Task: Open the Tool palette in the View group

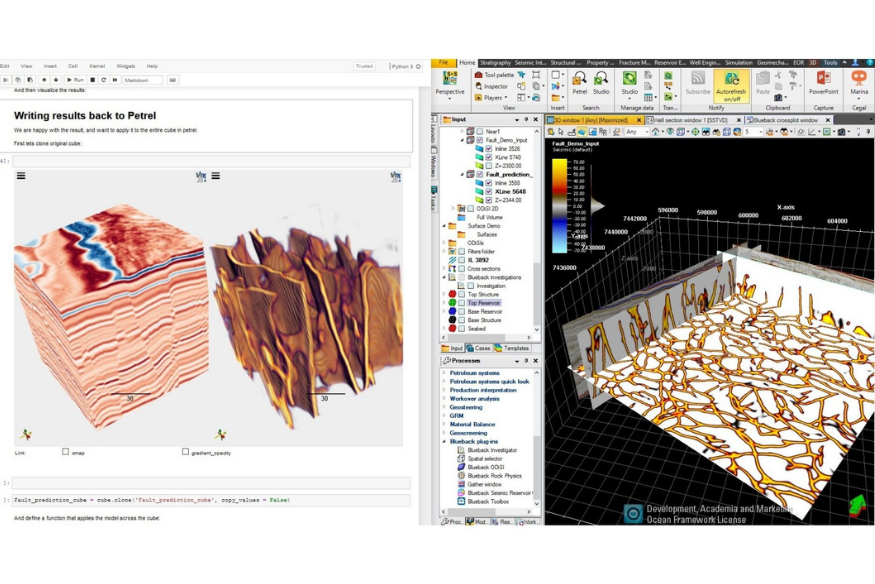Action: click(x=494, y=75)
